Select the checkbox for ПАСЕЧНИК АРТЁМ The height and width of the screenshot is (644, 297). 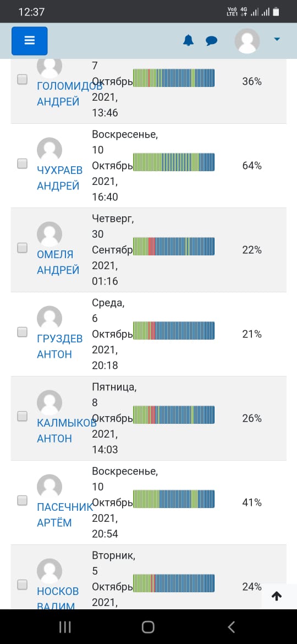22,500
